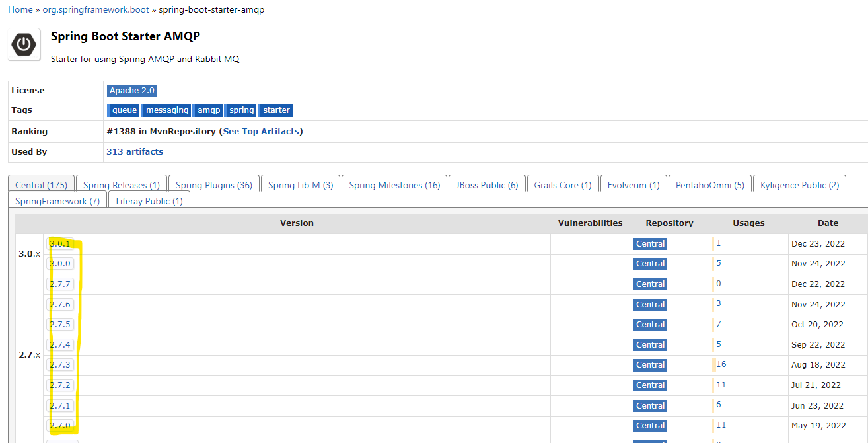
Task: Open the Apache 2.0 license tag
Action: [132, 91]
